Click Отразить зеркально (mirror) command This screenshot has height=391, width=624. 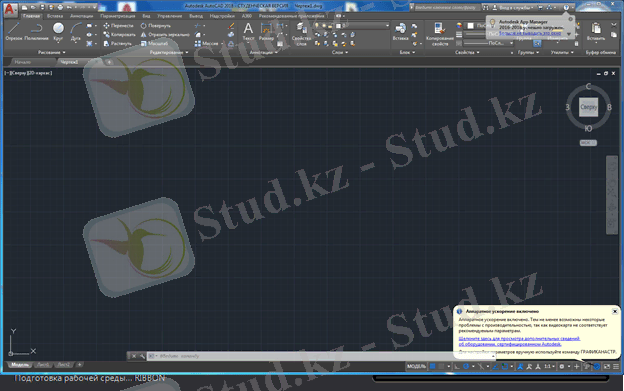pos(165,35)
